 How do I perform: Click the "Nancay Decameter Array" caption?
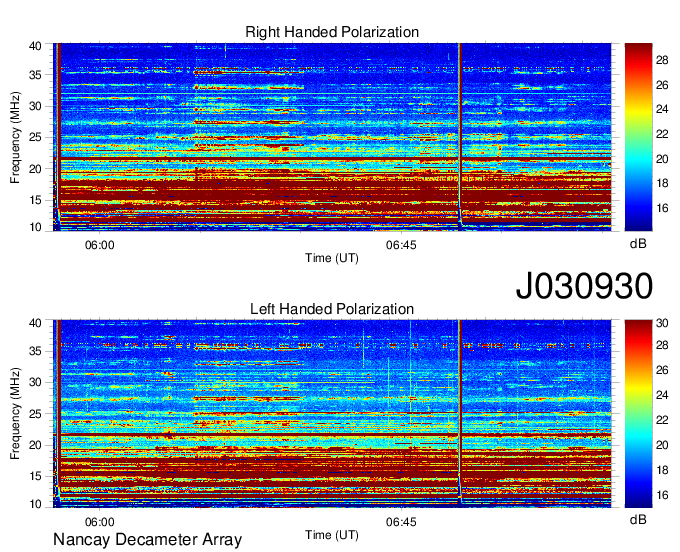tap(147, 540)
